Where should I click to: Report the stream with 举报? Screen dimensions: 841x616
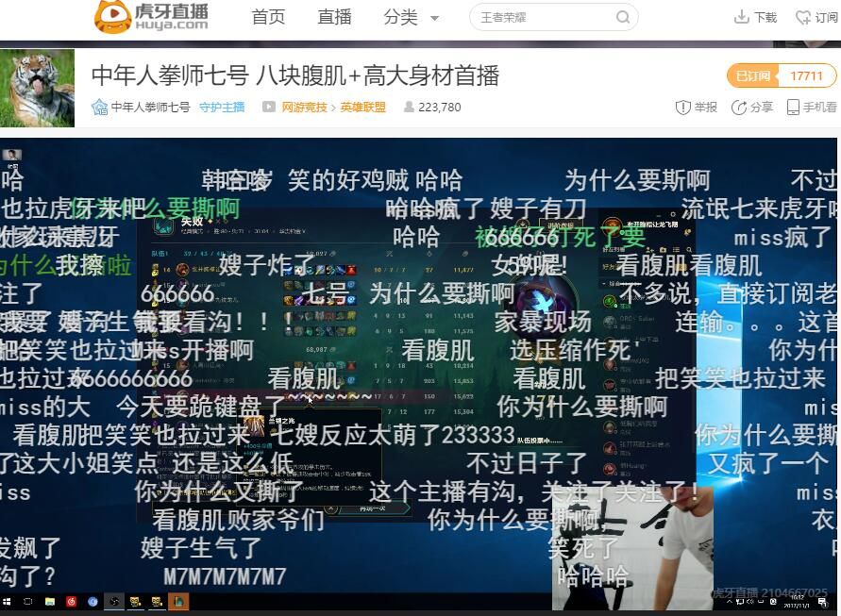click(697, 108)
